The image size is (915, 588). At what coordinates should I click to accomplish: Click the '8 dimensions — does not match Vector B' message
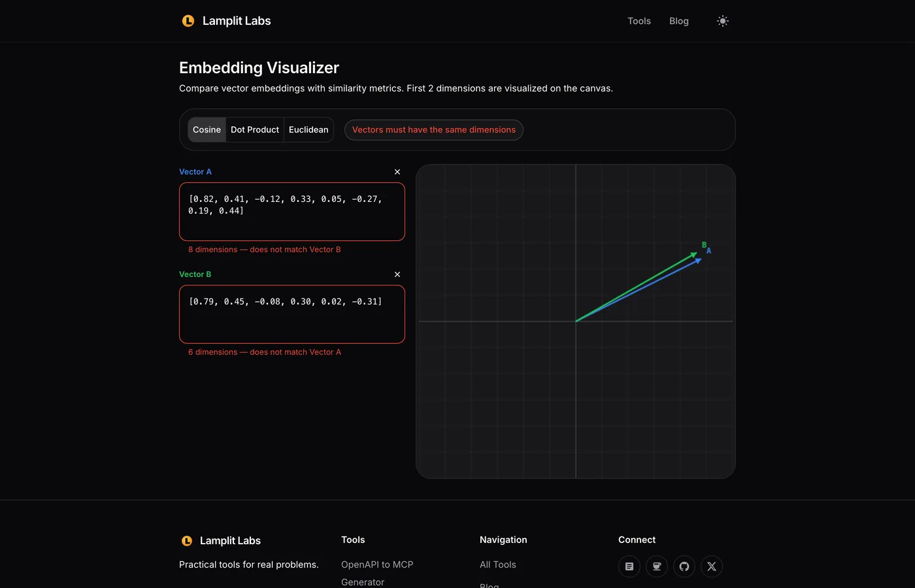pos(265,250)
